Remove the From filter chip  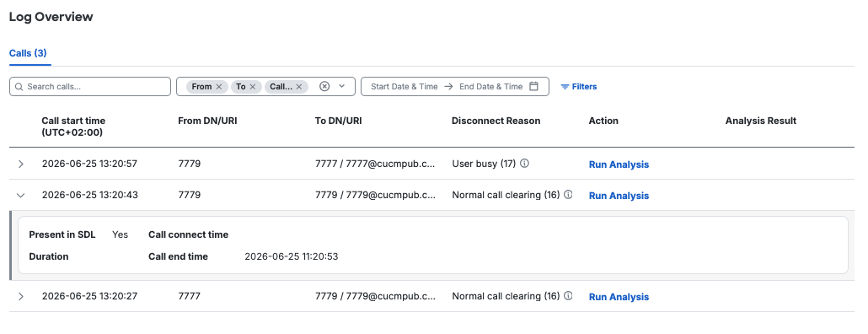click(x=218, y=86)
